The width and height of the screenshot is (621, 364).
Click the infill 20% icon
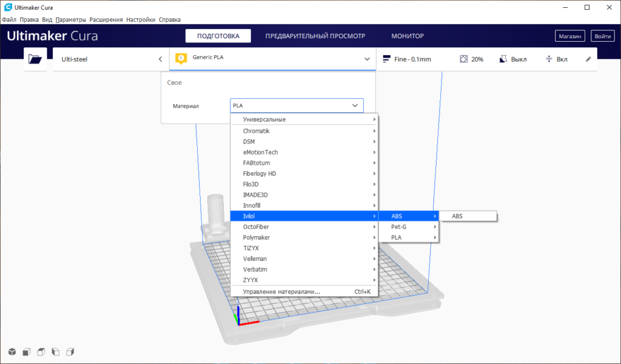(x=464, y=59)
